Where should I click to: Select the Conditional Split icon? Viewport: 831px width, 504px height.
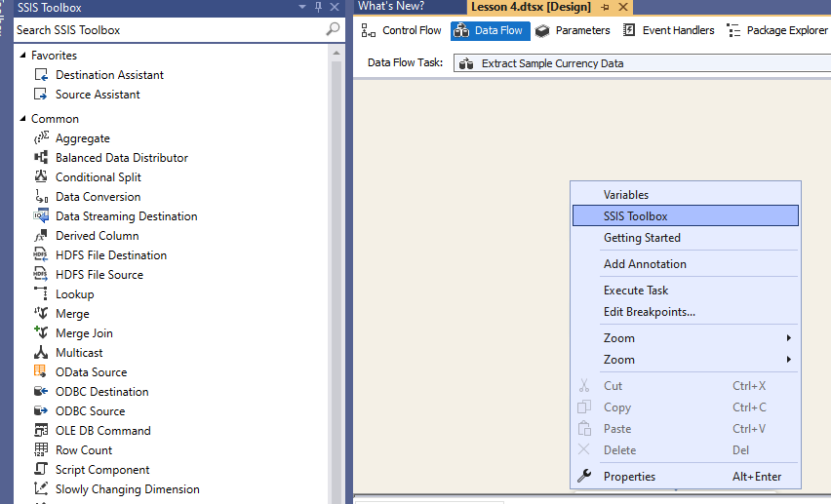[41, 177]
